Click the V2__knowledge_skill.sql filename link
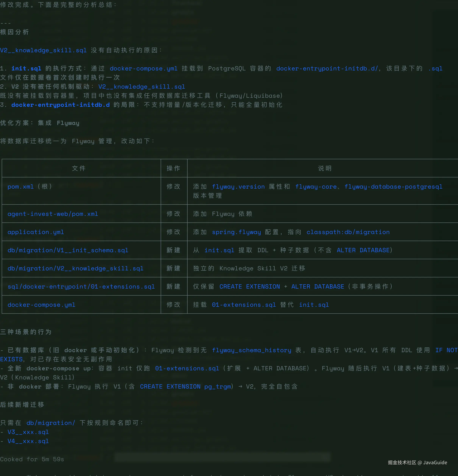The width and height of the screenshot is (458, 476). click(x=43, y=51)
